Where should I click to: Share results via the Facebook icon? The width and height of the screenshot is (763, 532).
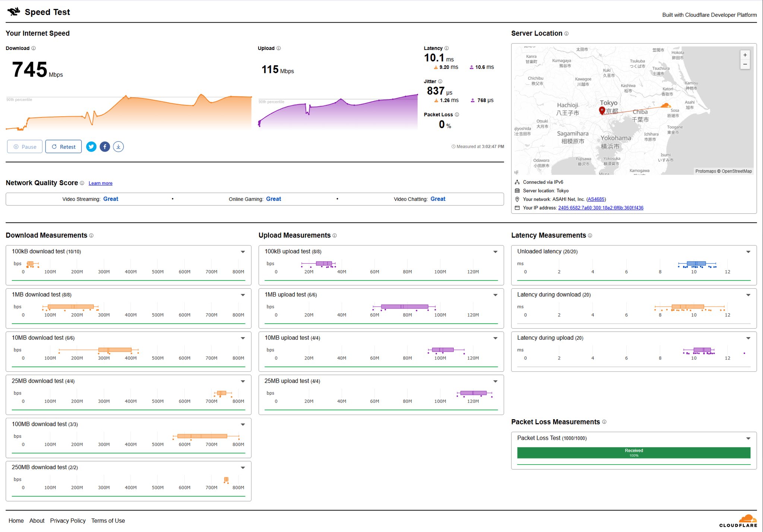point(105,147)
